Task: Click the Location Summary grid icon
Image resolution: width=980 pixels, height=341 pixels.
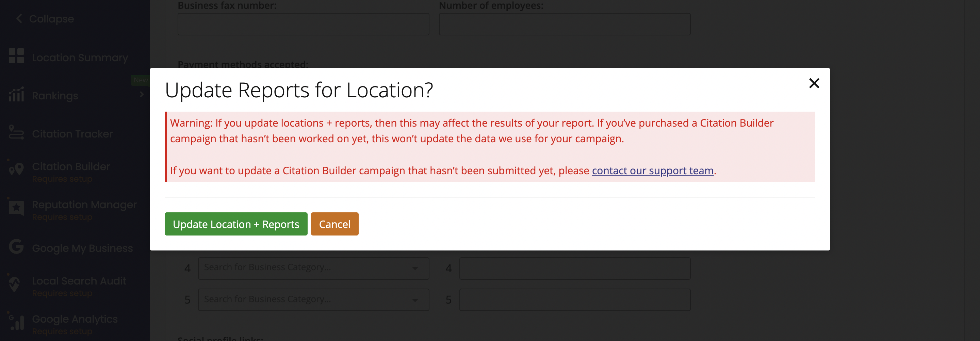Action: coord(16,56)
